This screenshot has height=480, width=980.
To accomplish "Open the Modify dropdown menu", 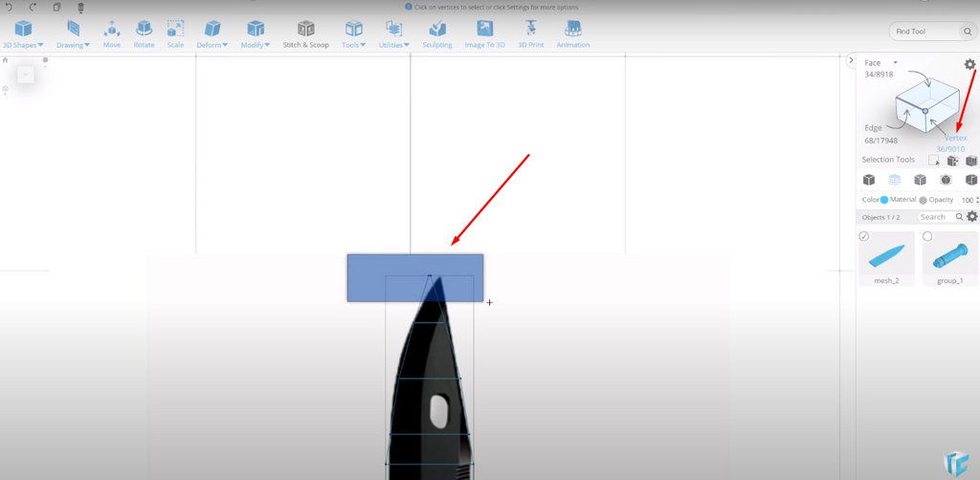I will [256, 34].
